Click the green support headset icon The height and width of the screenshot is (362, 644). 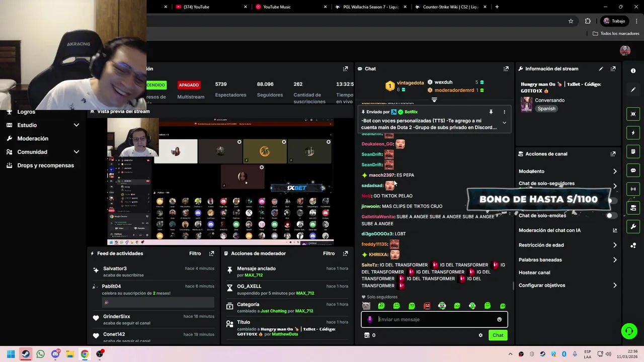pyautogui.click(x=629, y=331)
